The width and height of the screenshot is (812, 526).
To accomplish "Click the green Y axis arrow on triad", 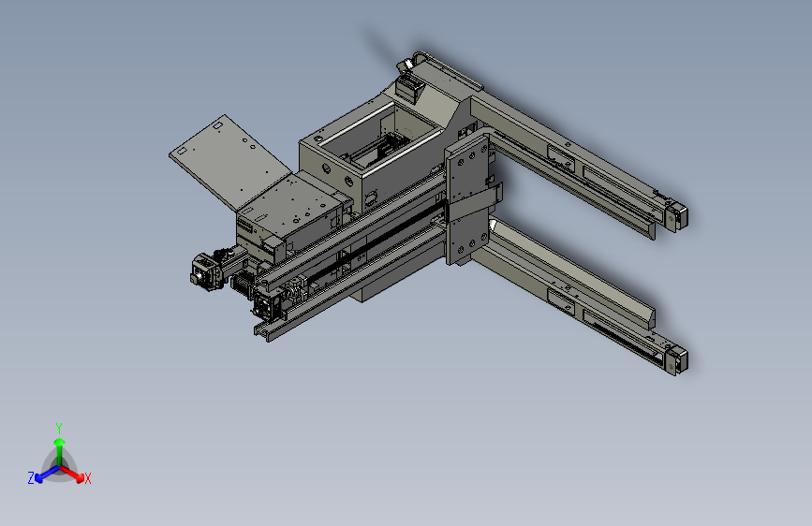I will (x=60, y=452).
